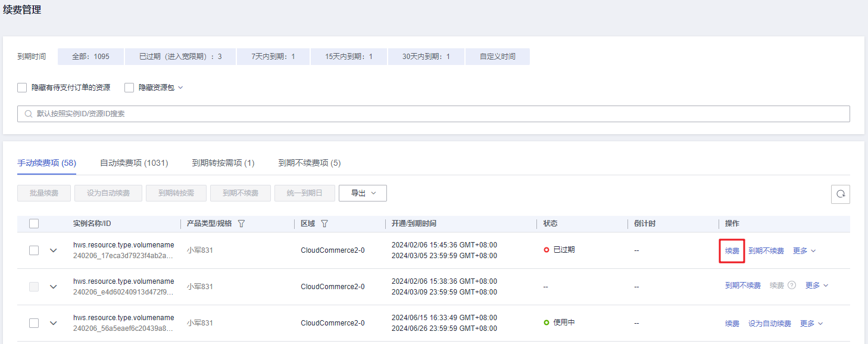This screenshot has height=344, width=868.
Task: Switch to the 自动续费项 (1031) tab
Action: pyautogui.click(x=134, y=163)
